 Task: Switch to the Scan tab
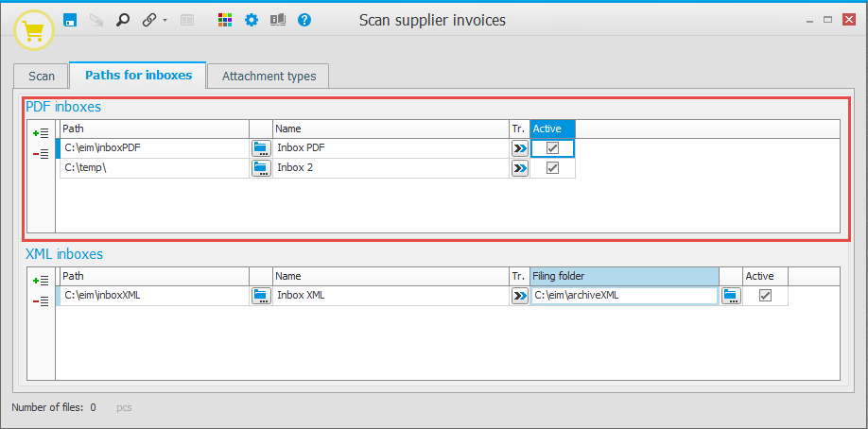(42, 77)
